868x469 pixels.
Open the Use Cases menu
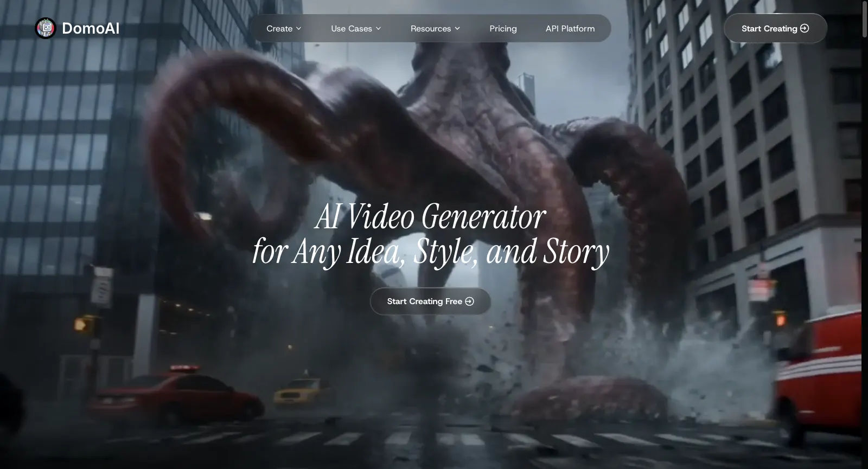point(356,28)
